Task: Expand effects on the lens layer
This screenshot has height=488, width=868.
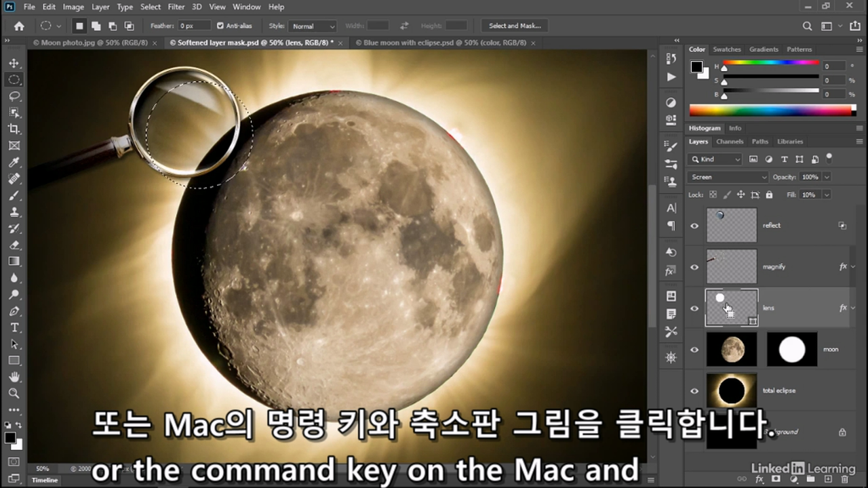Action: 853,308
